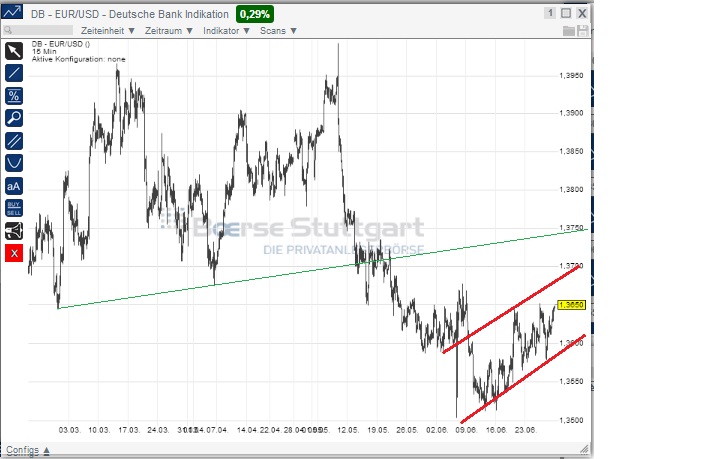The width and height of the screenshot is (723, 459).
Task: Click the 02.06. date axis label
Action: [437, 430]
